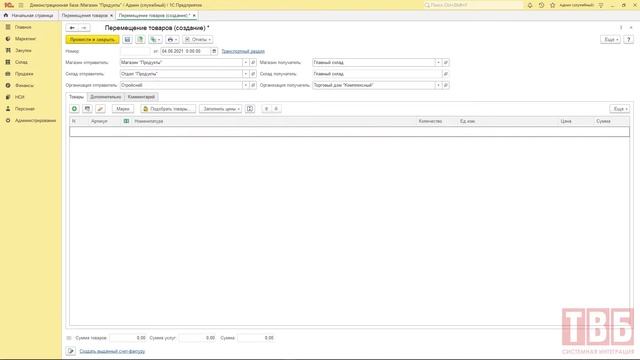Expand the Магазин получатель dropdown arrow
640x360 pixels.
438,62
